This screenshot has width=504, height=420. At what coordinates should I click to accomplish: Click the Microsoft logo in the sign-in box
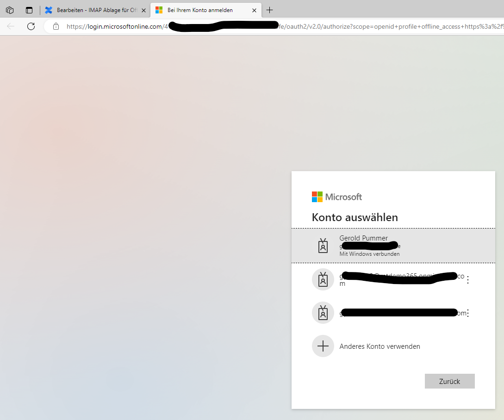[x=337, y=197]
